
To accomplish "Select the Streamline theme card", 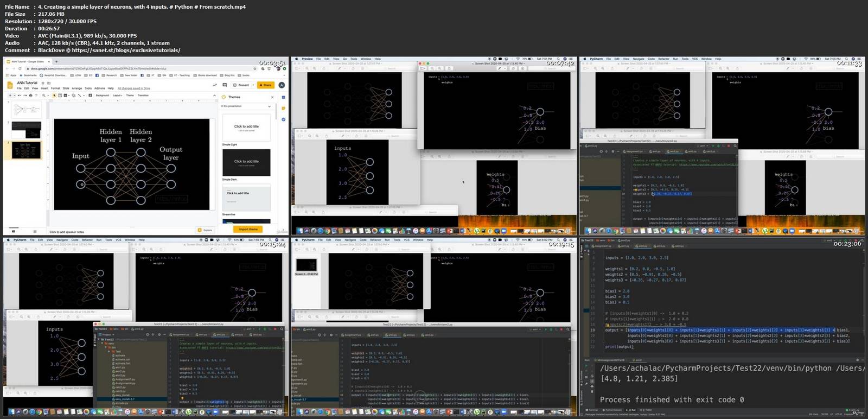I will (x=246, y=198).
